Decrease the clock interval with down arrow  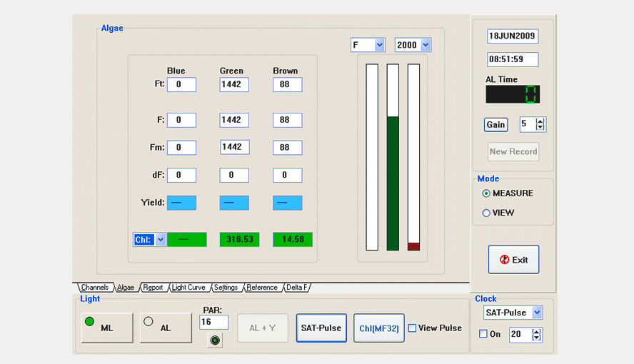pos(537,338)
